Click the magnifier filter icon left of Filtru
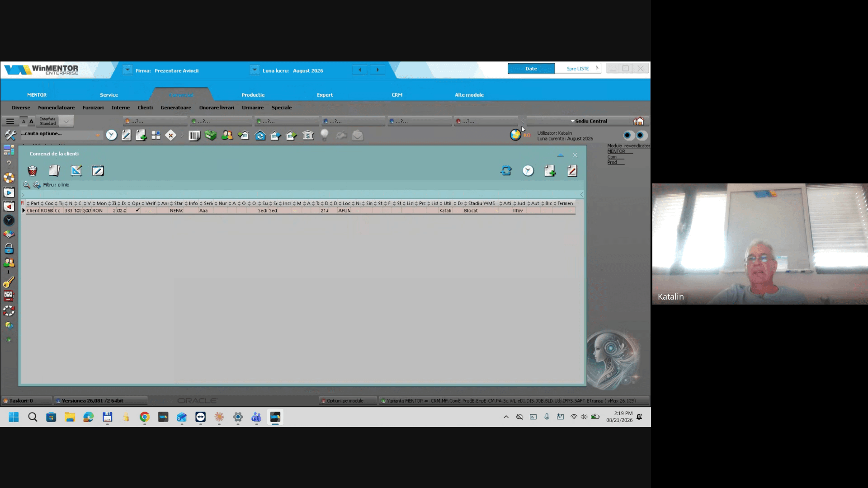 [x=27, y=185]
